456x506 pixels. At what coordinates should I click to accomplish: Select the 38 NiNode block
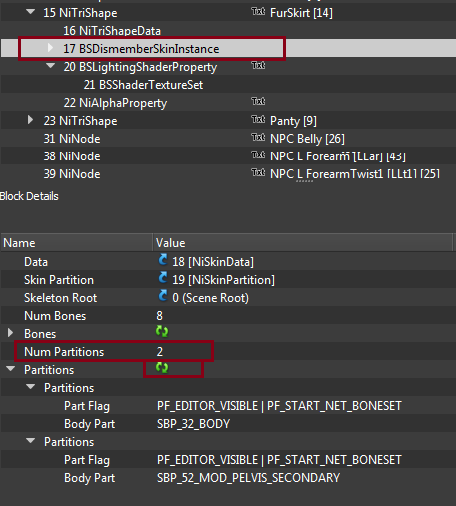[x=72, y=156]
